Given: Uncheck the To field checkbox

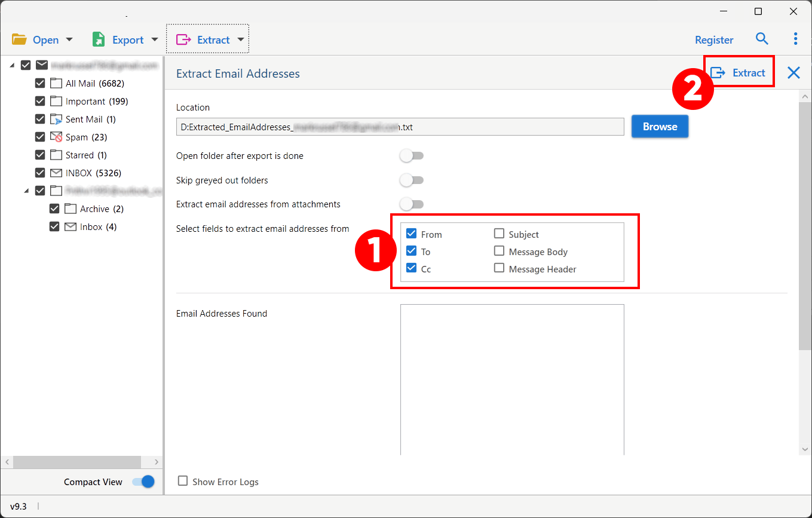Looking at the screenshot, I should (411, 251).
